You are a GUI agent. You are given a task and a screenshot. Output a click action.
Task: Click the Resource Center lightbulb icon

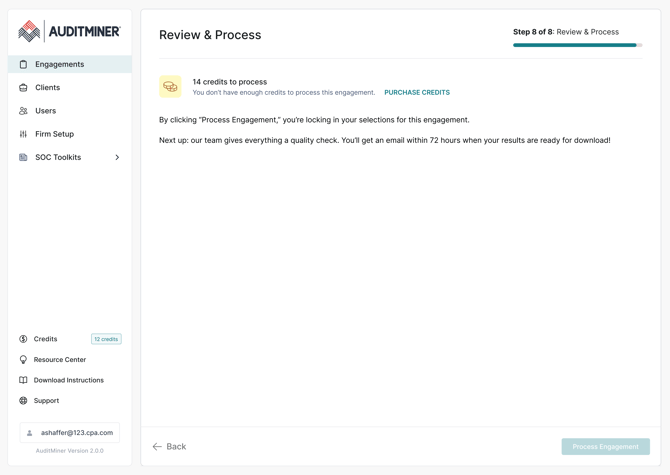pos(23,360)
